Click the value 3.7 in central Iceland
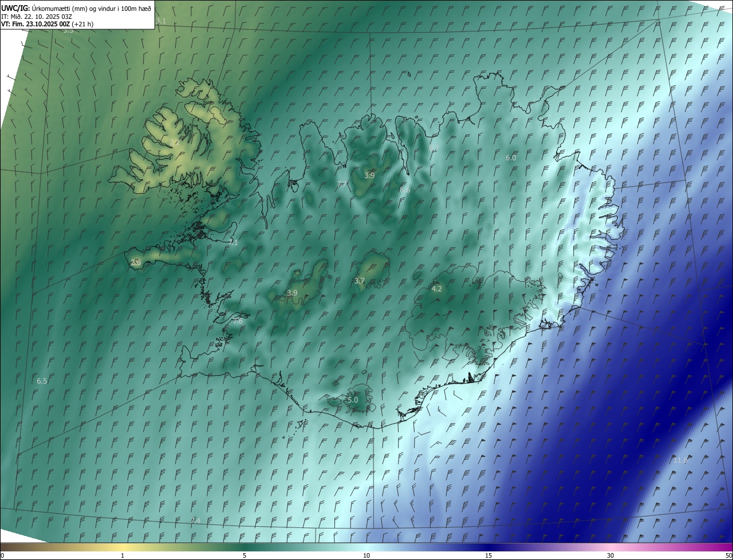 tap(359, 281)
